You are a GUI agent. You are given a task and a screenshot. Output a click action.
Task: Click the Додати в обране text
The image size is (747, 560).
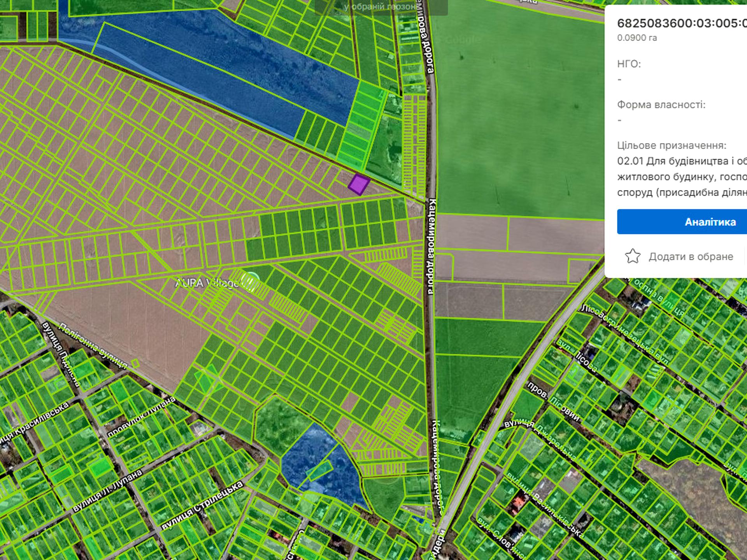point(691,257)
